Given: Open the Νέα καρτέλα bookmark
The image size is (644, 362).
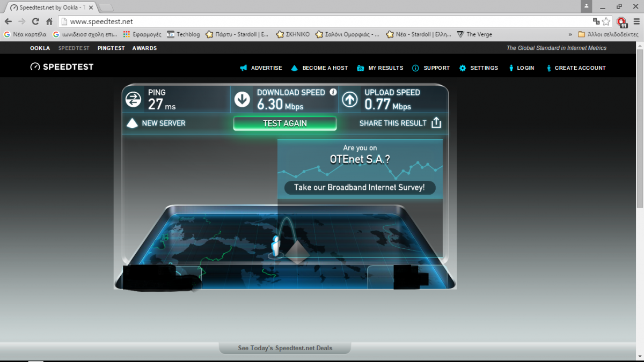Looking at the screenshot, I should 25,34.
